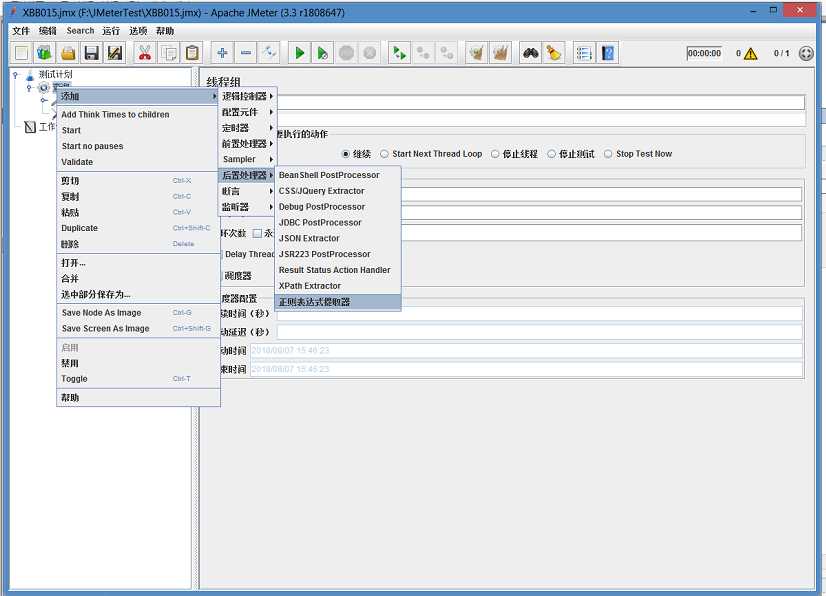Click Start no pauses toolbar icon
826x596 pixels.
tap(322, 53)
